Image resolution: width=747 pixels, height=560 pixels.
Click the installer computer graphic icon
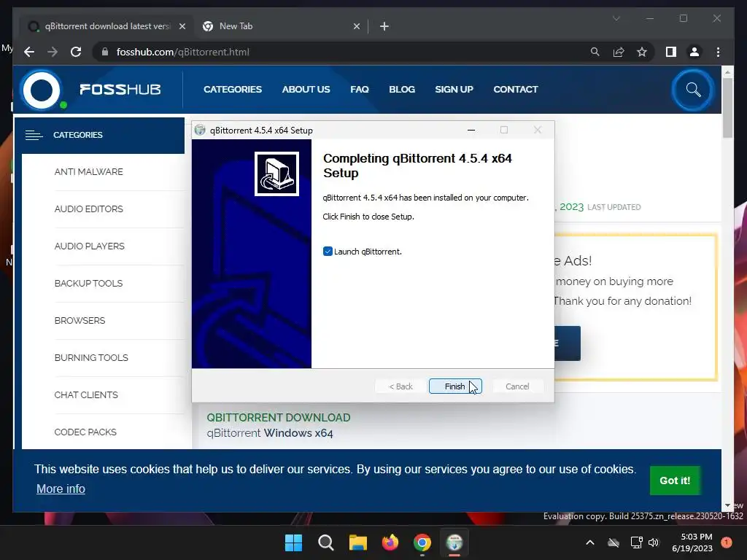276,174
